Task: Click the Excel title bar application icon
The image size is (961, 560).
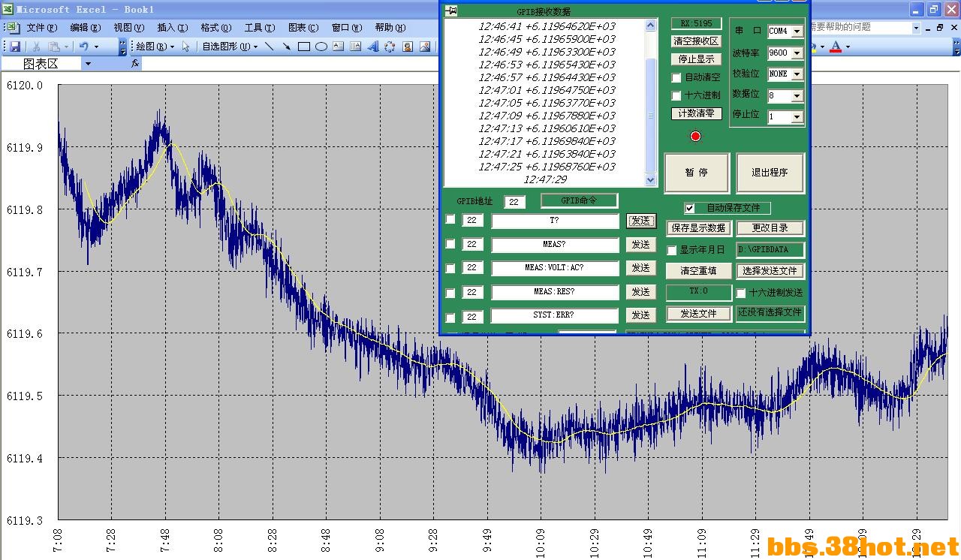Action: [8, 9]
